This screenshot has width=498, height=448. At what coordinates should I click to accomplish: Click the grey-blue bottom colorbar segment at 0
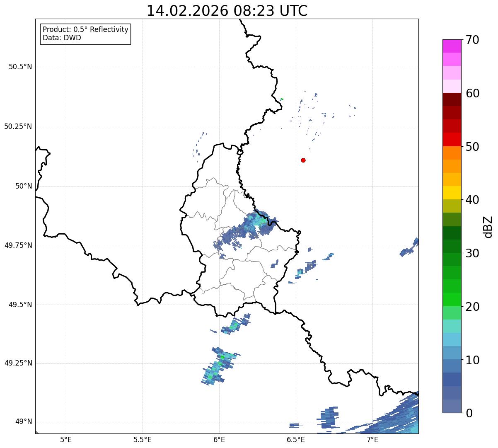(452, 406)
